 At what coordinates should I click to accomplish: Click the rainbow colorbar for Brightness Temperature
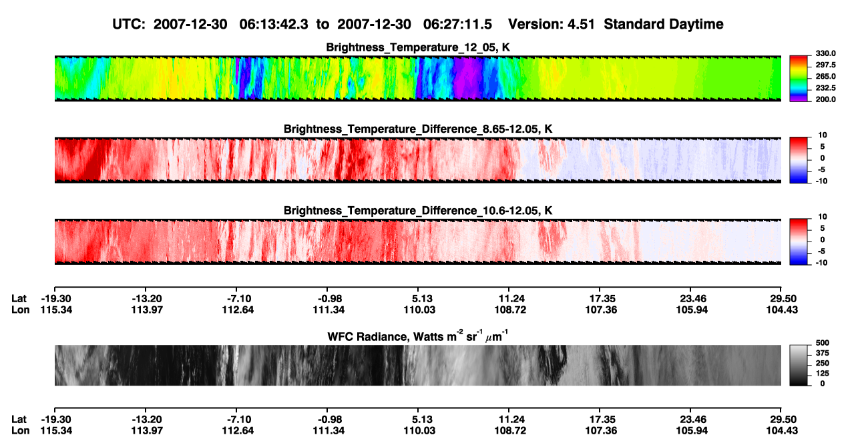coord(797,79)
